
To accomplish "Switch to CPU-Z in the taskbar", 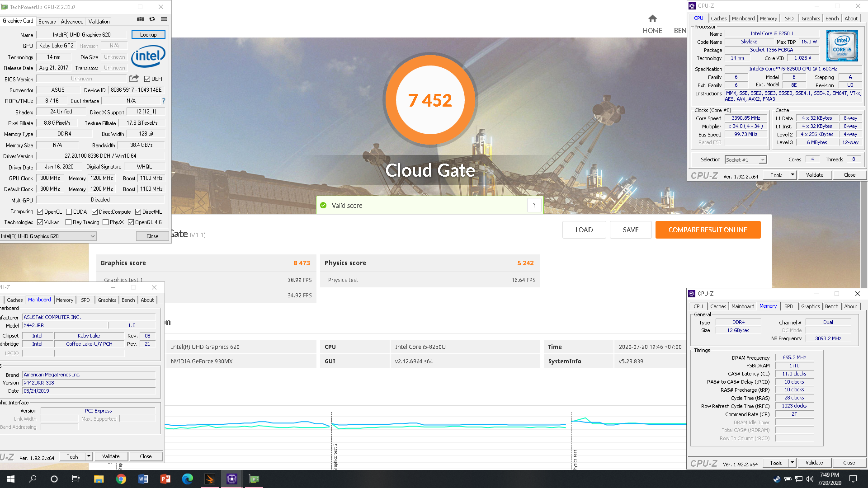I will pyautogui.click(x=232, y=479).
